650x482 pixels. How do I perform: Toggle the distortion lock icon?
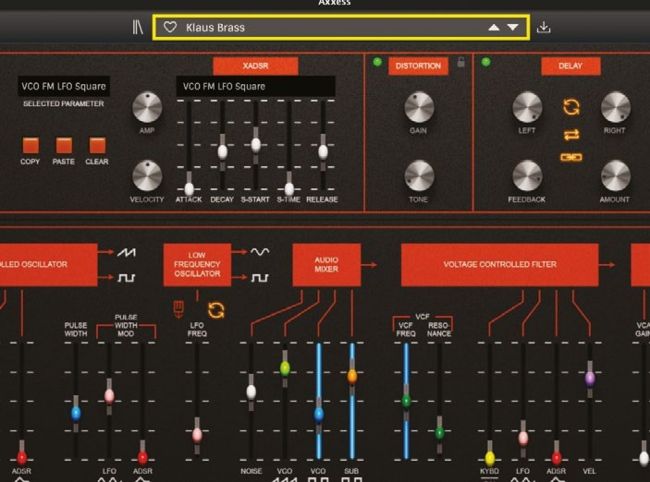tap(460, 63)
